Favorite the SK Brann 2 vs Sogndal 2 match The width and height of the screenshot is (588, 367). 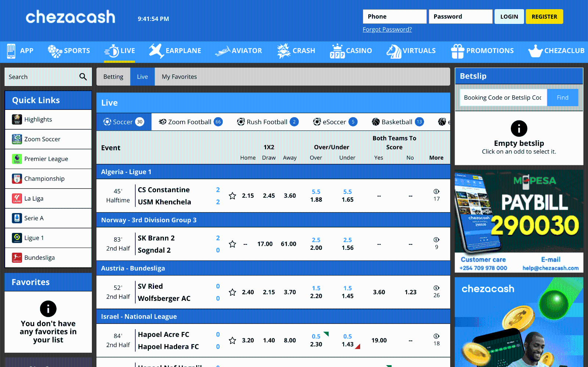(x=232, y=244)
